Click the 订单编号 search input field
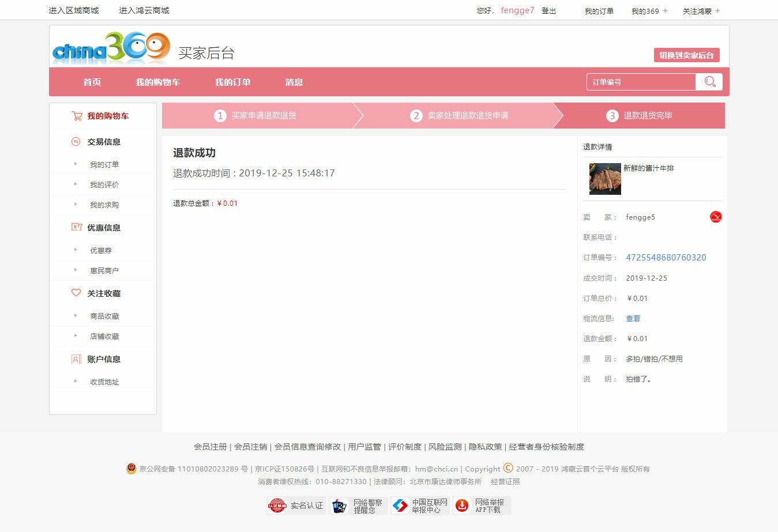This screenshot has width=778, height=532. [x=640, y=82]
